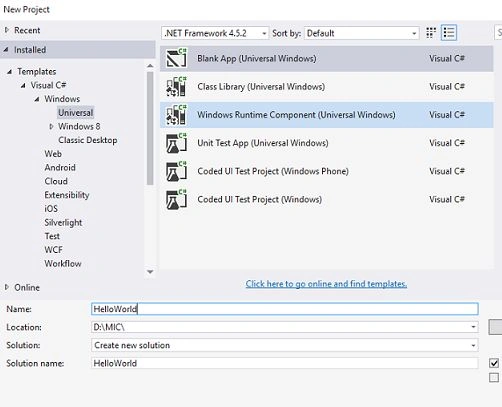This screenshot has width=502, height=407.
Task: Select the Classic Desktop tree item
Action: 88,140
